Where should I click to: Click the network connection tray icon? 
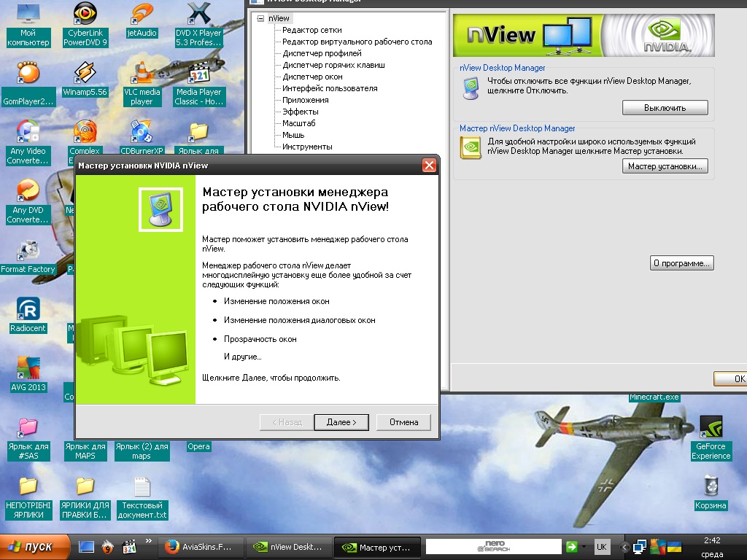(640, 547)
